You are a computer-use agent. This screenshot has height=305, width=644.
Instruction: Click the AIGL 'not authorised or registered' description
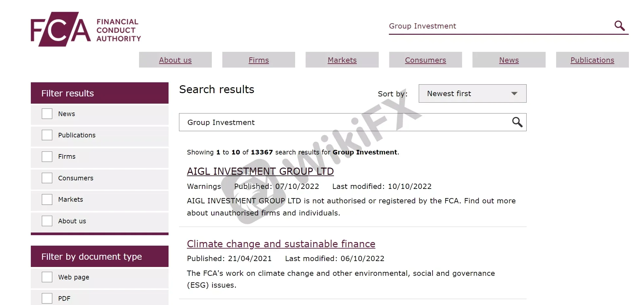(x=351, y=207)
